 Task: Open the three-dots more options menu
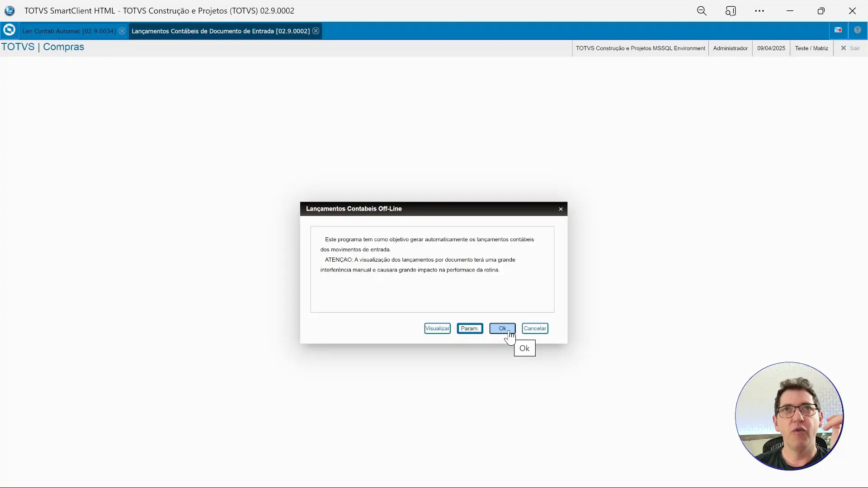(x=759, y=11)
